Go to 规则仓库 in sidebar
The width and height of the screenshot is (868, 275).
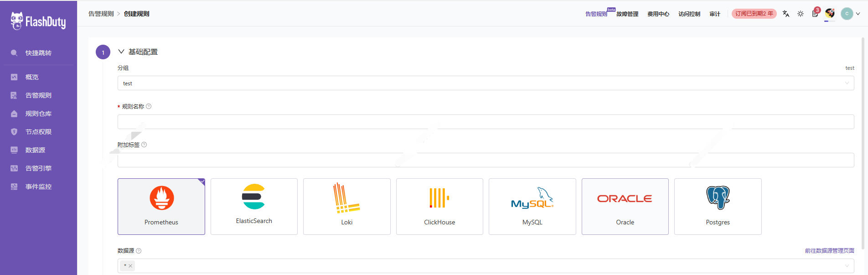tap(38, 114)
